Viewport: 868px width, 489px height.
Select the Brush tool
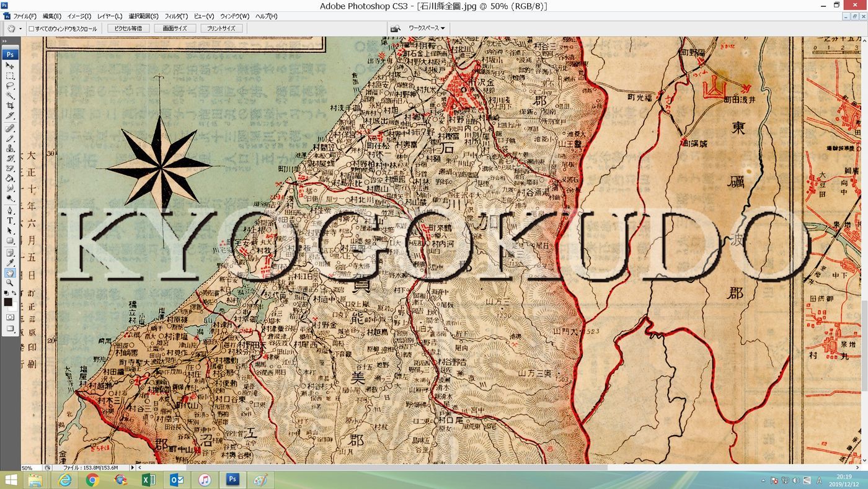pyautogui.click(x=10, y=138)
